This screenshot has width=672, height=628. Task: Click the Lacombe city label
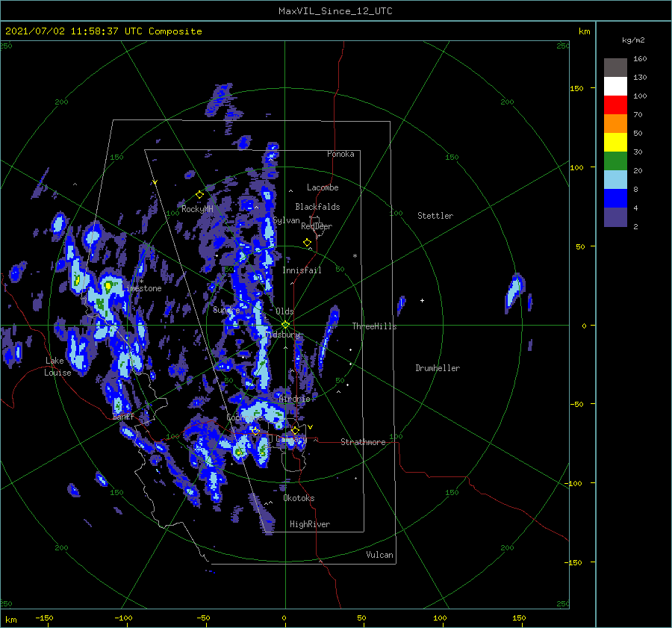click(323, 187)
